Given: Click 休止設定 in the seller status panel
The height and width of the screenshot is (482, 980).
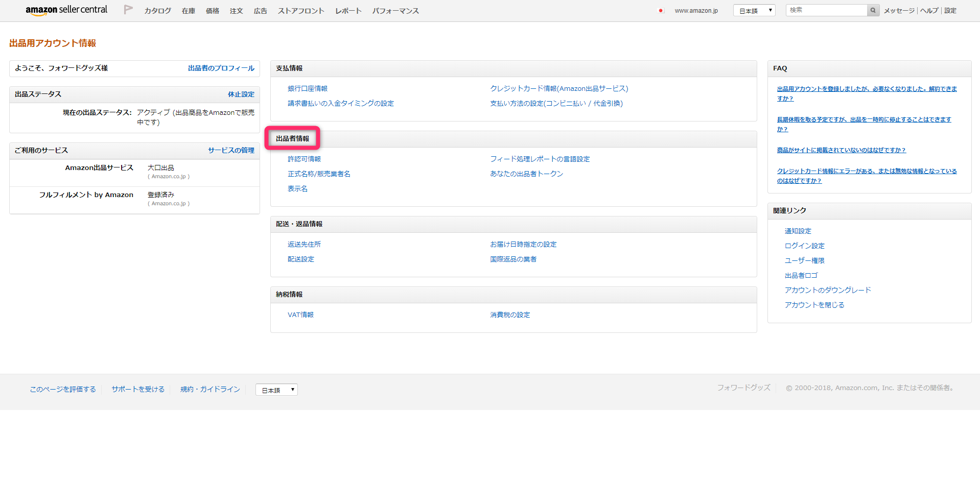Looking at the screenshot, I should [x=241, y=94].
